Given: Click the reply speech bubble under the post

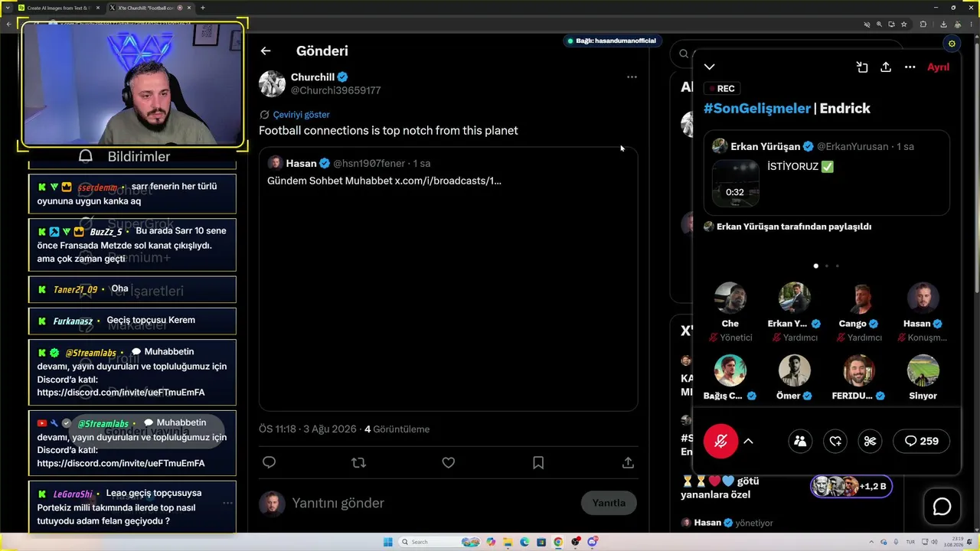Looking at the screenshot, I should click(x=269, y=462).
